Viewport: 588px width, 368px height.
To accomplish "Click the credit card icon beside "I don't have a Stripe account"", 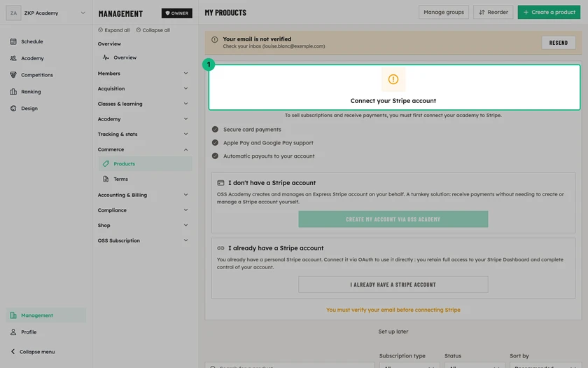I will click(220, 183).
